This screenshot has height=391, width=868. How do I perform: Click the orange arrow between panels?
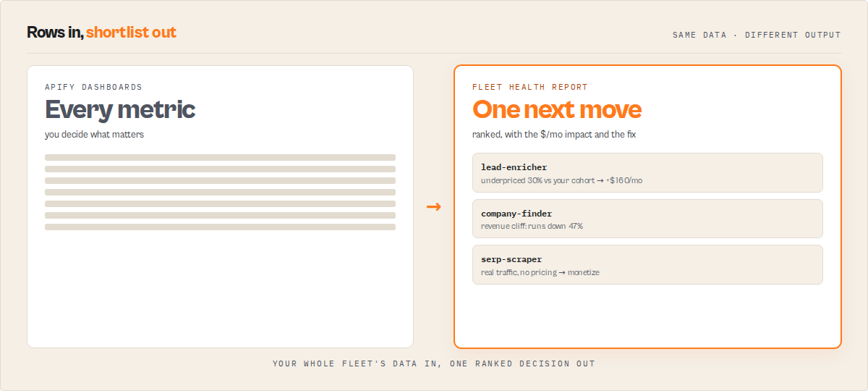pyautogui.click(x=433, y=207)
